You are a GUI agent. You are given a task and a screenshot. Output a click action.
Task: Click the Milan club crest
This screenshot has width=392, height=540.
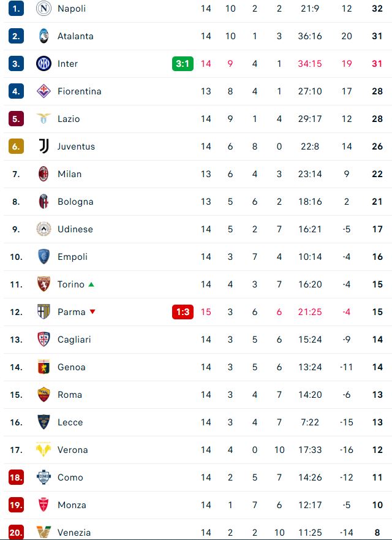[x=43, y=174]
